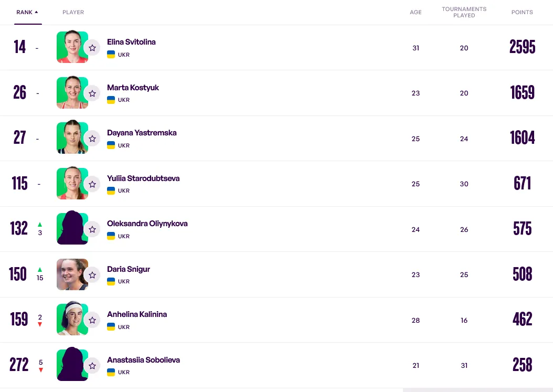The height and width of the screenshot is (392, 553).
Task: Click the Points column header
Action: pyautogui.click(x=522, y=12)
